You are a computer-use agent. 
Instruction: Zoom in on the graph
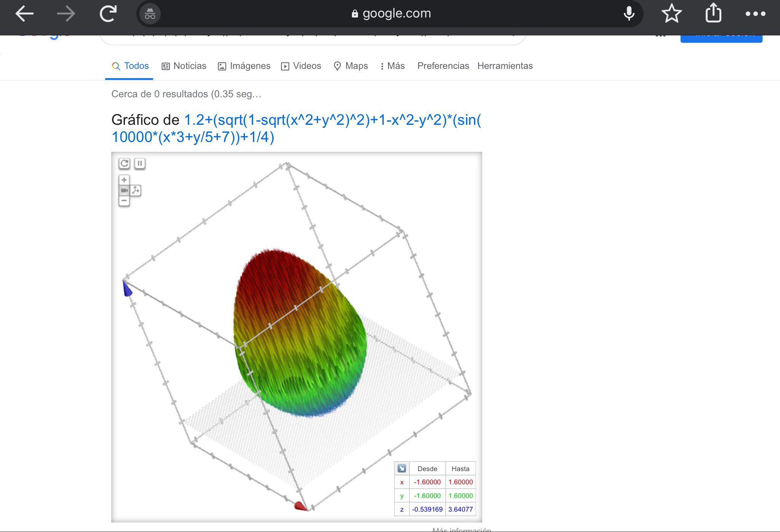pos(124,180)
